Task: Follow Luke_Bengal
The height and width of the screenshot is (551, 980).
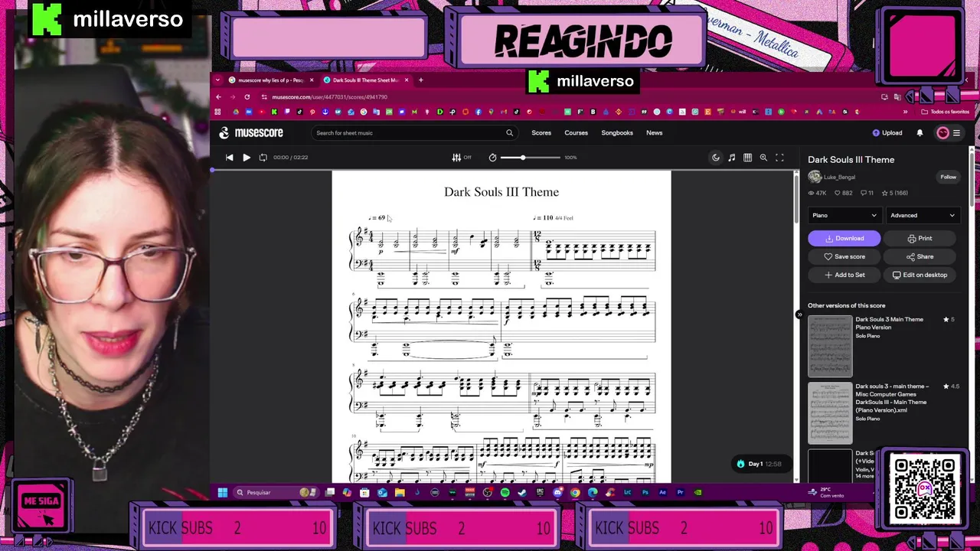Action: [x=948, y=177]
